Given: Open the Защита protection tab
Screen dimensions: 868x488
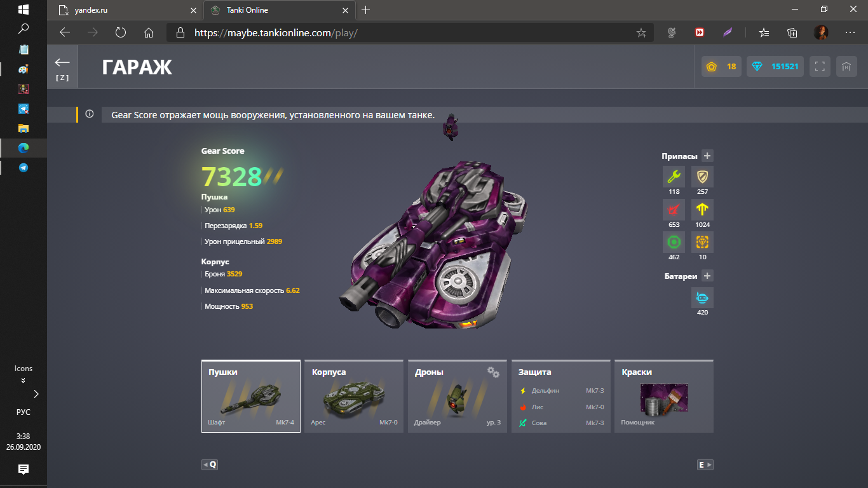Looking at the screenshot, I should pos(560,396).
